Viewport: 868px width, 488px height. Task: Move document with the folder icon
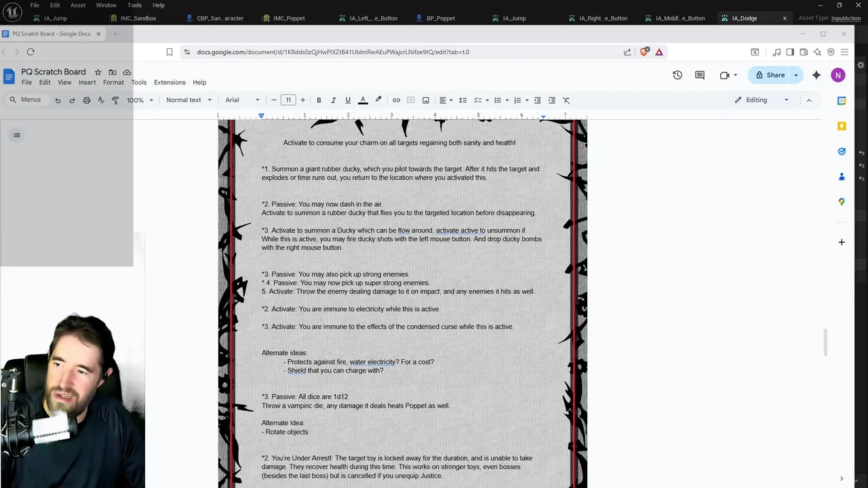pos(113,72)
